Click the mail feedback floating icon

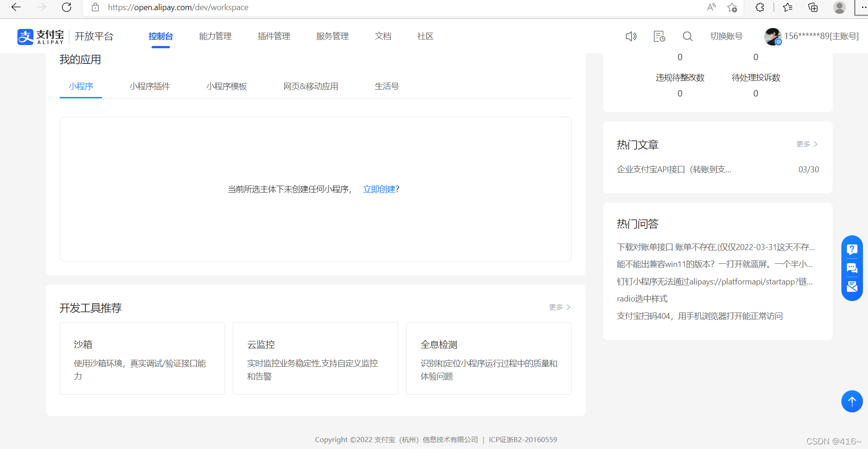852,287
